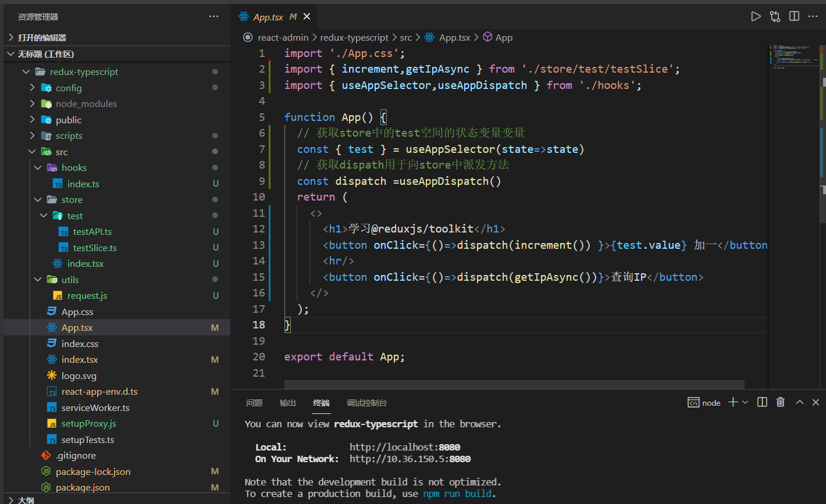Kill the terminal with the trash icon
This screenshot has height=504, width=826.
pyautogui.click(x=781, y=402)
